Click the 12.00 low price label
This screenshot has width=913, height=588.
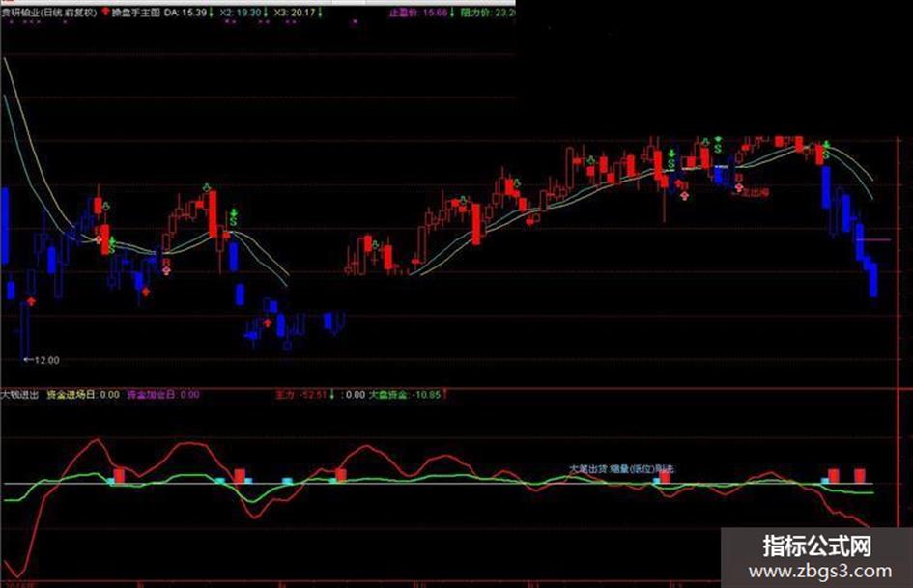46,360
